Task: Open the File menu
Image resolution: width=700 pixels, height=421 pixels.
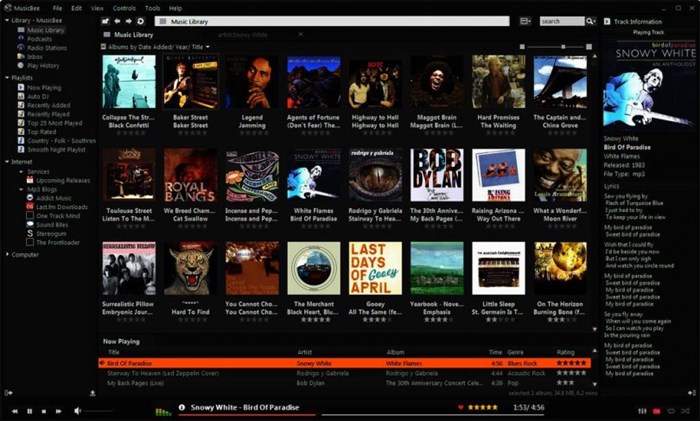Action: click(x=57, y=8)
